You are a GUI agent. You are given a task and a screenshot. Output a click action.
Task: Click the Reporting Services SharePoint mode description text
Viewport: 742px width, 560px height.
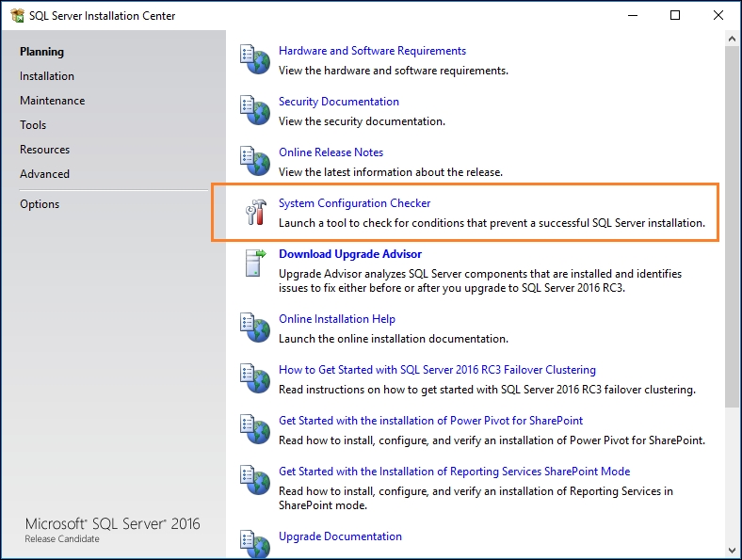click(476, 498)
